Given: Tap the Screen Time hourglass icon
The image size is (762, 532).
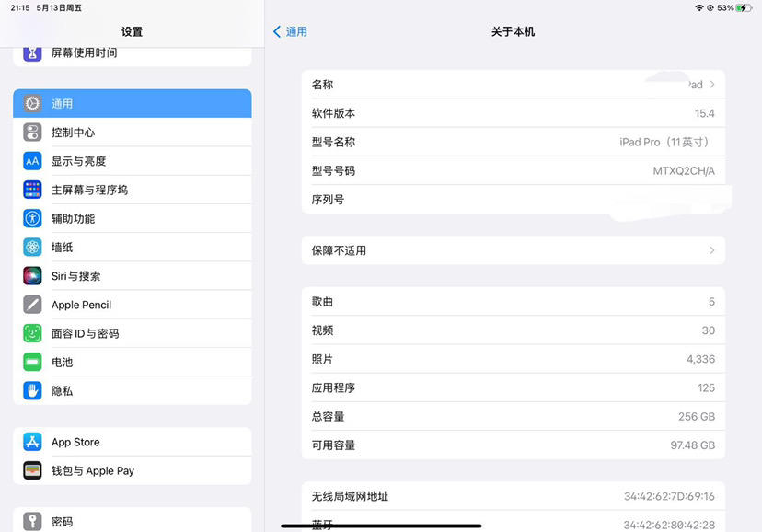Looking at the screenshot, I should pyautogui.click(x=32, y=53).
